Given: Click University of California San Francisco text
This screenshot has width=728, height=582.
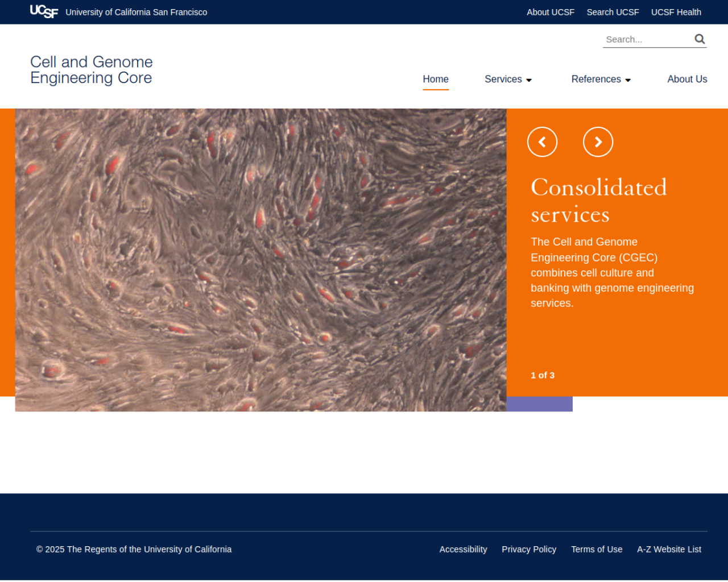Looking at the screenshot, I should [x=136, y=12].
